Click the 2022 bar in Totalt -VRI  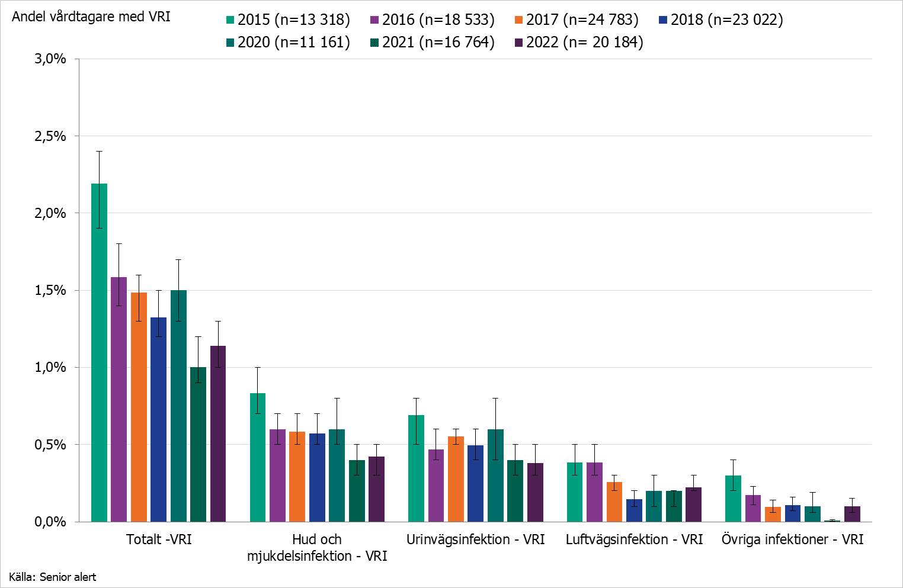(218, 433)
